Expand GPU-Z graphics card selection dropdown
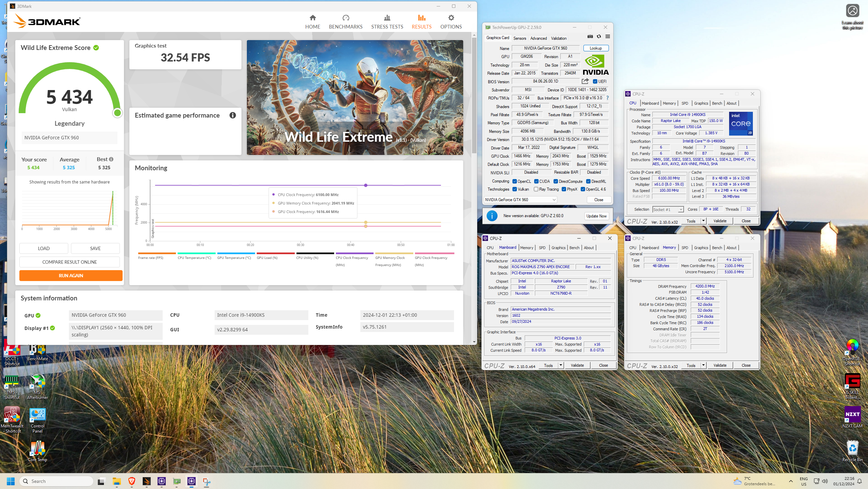 coord(521,200)
